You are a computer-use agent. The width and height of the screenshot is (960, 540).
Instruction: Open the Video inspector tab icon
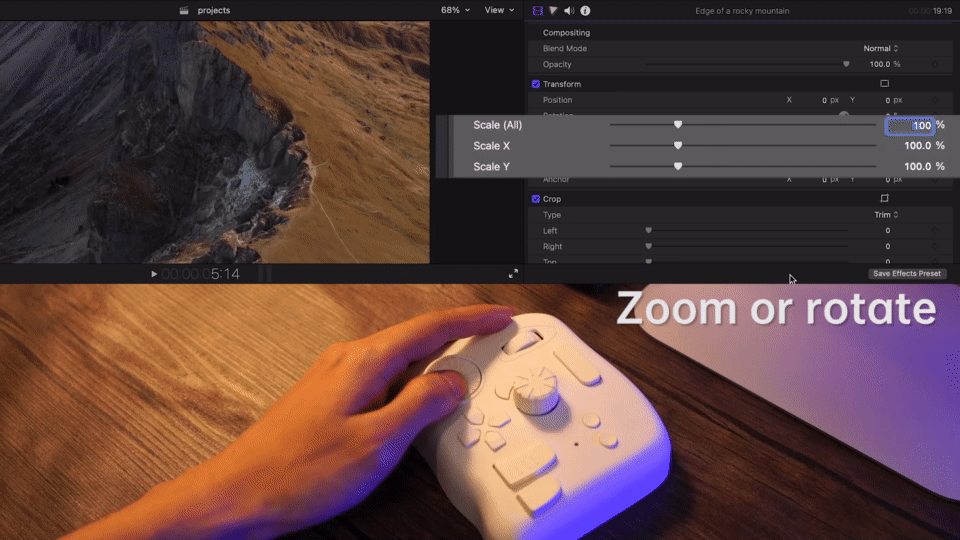538,10
